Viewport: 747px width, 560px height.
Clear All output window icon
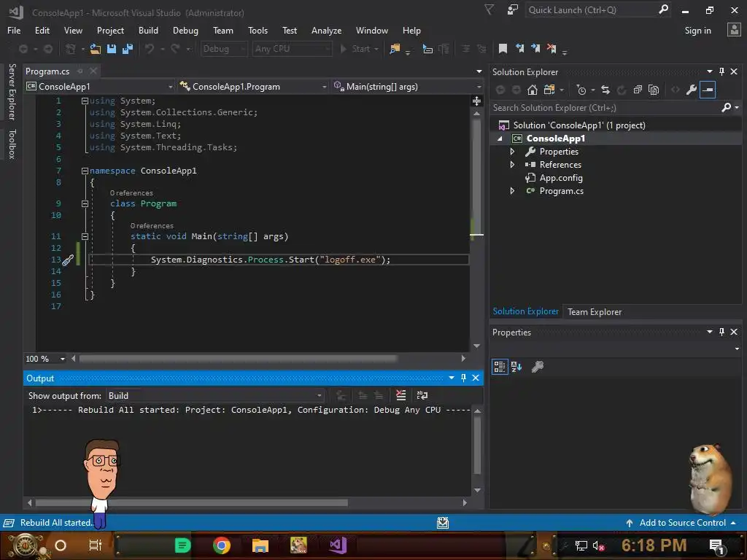(x=400, y=395)
